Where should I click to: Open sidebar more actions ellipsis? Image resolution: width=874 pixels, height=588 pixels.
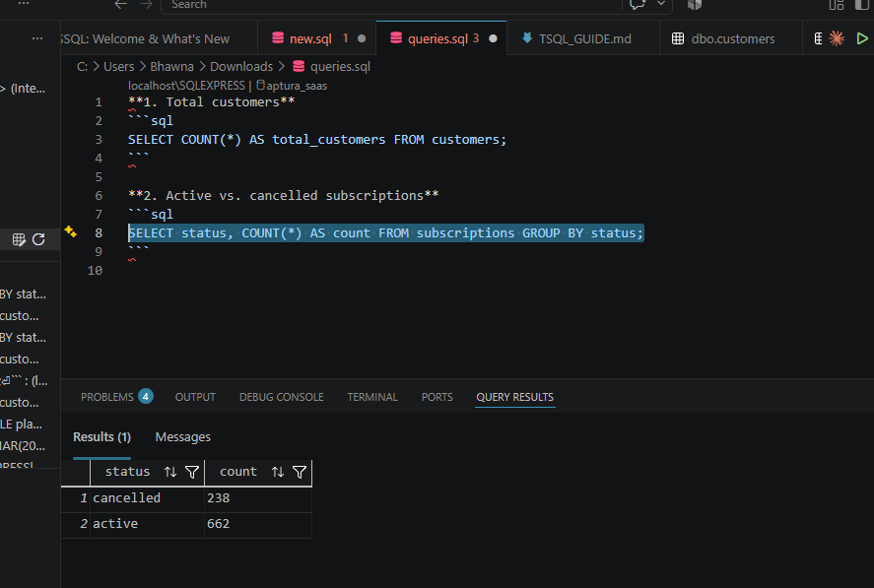(x=37, y=38)
